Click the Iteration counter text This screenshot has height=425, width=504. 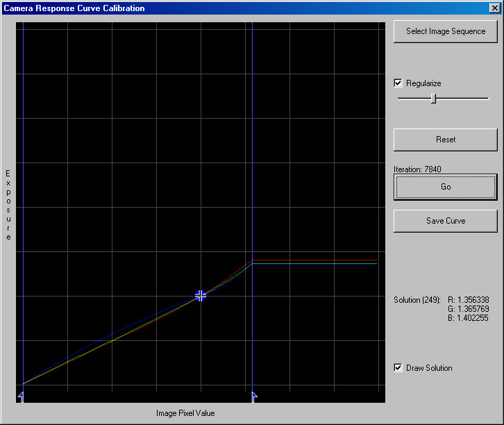[x=417, y=169]
